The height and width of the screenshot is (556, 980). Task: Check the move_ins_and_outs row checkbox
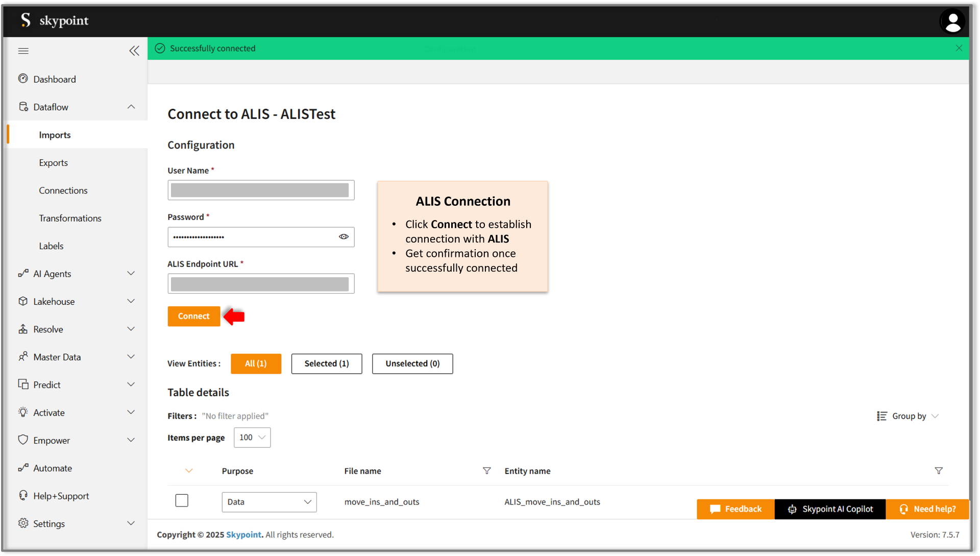(182, 500)
